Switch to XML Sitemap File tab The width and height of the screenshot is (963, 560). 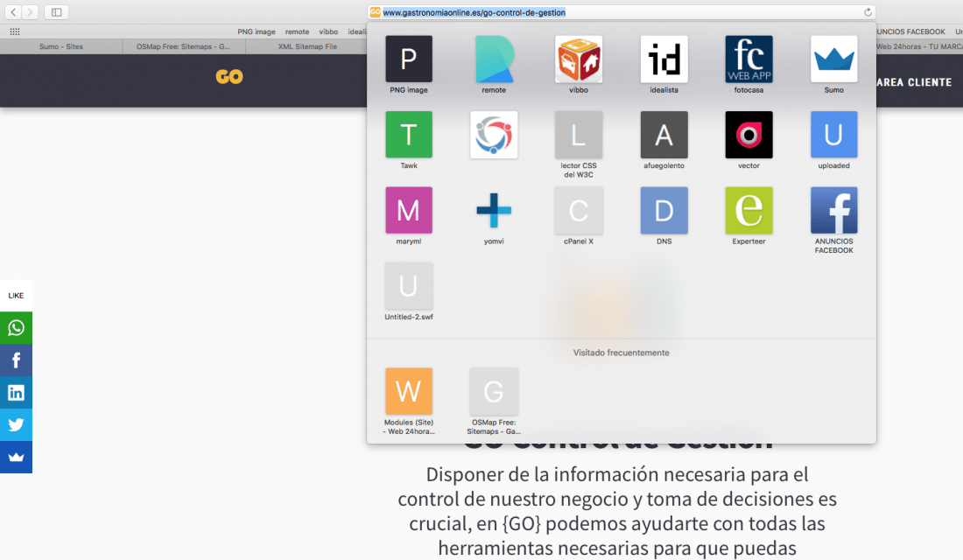pyautogui.click(x=307, y=46)
